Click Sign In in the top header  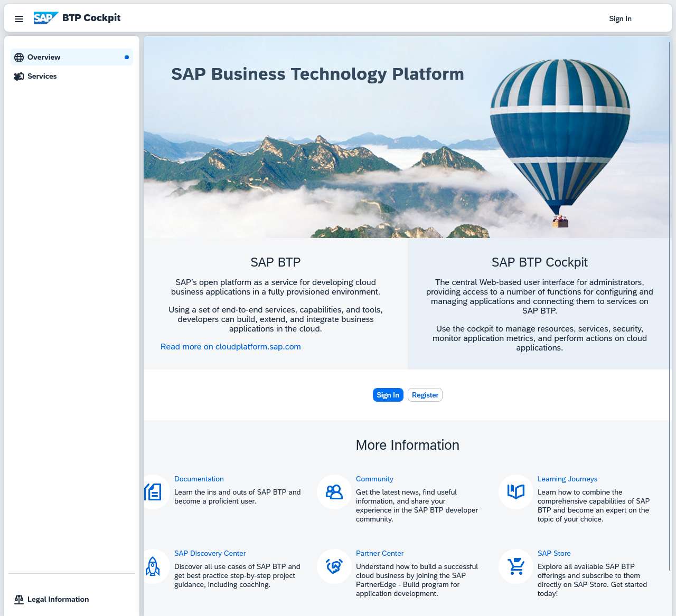(620, 18)
